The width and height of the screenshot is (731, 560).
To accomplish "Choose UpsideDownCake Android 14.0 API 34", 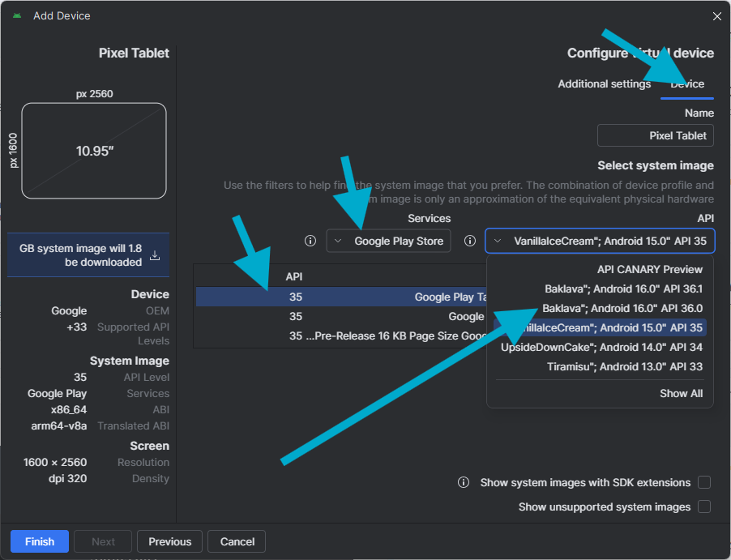I will click(601, 347).
